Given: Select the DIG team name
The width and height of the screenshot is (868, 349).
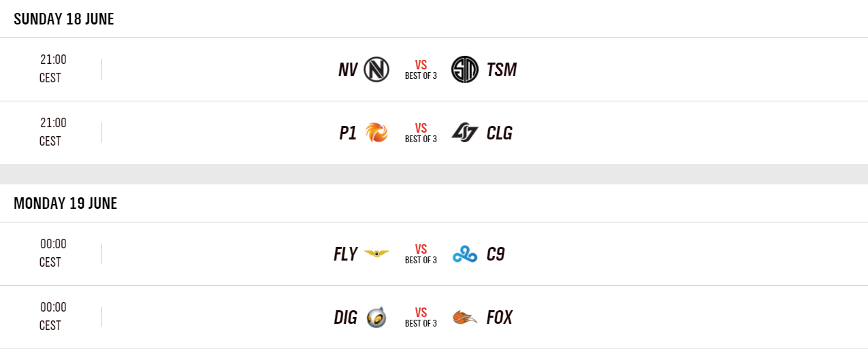Looking at the screenshot, I should [346, 317].
